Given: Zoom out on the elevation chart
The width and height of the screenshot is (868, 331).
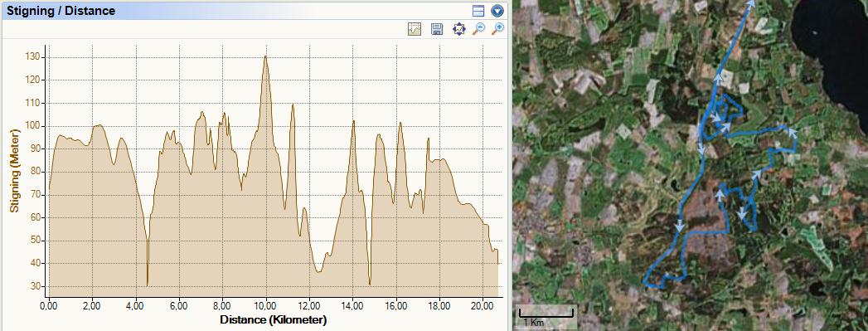Looking at the screenshot, I should (x=479, y=29).
